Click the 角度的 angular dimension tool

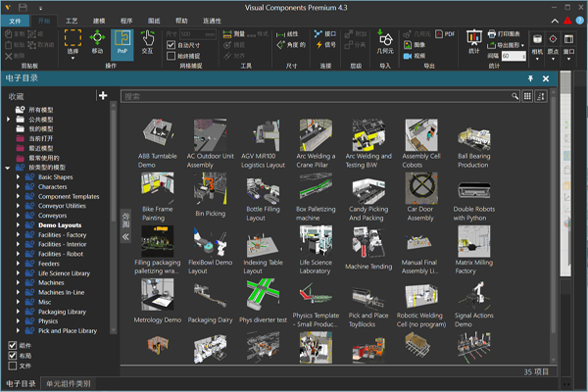pyautogui.click(x=291, y=45)
